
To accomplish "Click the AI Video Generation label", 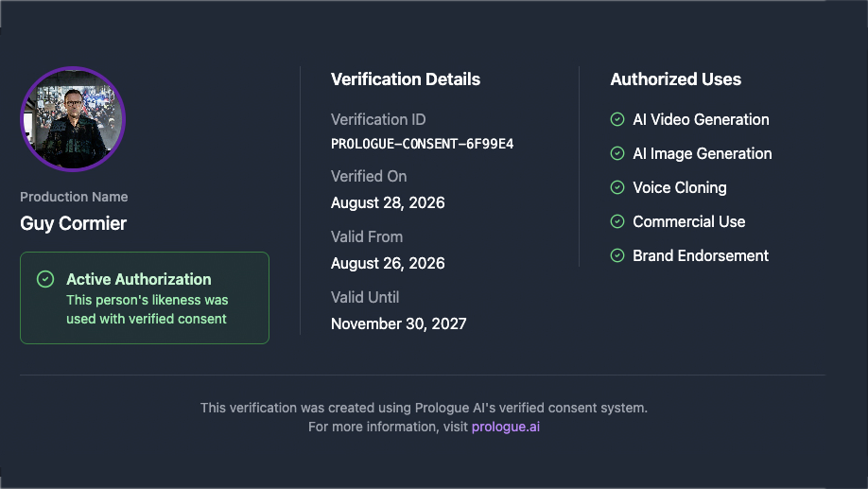I will (x=701, y=119).
